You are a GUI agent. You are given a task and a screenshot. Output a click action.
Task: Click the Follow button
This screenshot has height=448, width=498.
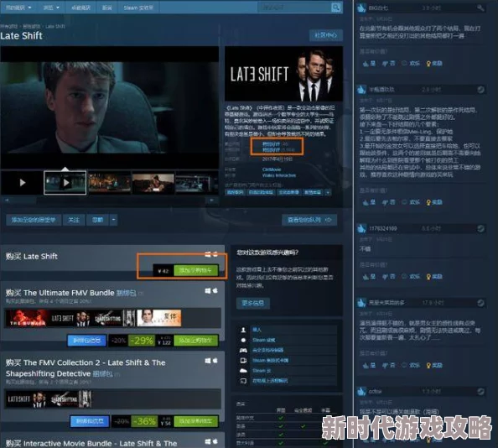[x=74, y=220]
